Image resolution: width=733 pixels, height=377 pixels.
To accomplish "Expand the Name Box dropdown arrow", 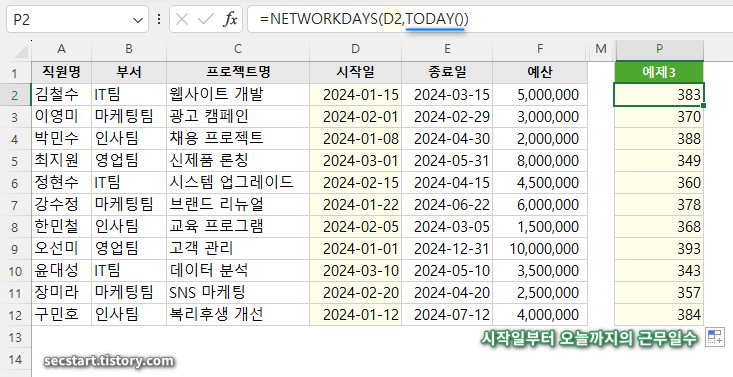I will pyautogui.click(x=137, y=20).
